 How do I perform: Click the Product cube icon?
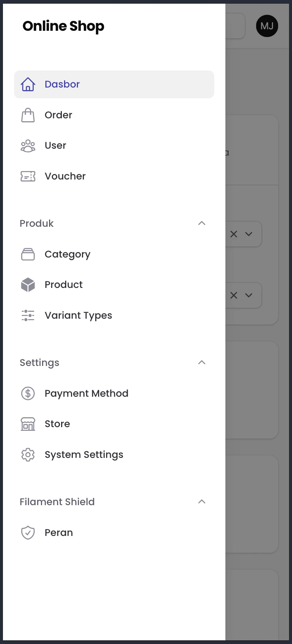click(x=28, y=285)
